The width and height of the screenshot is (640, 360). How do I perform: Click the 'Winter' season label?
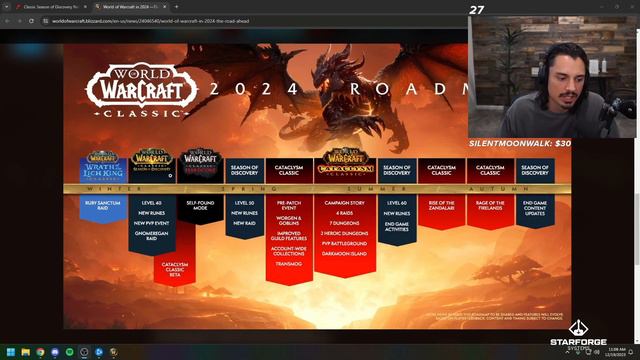[115, 189]
